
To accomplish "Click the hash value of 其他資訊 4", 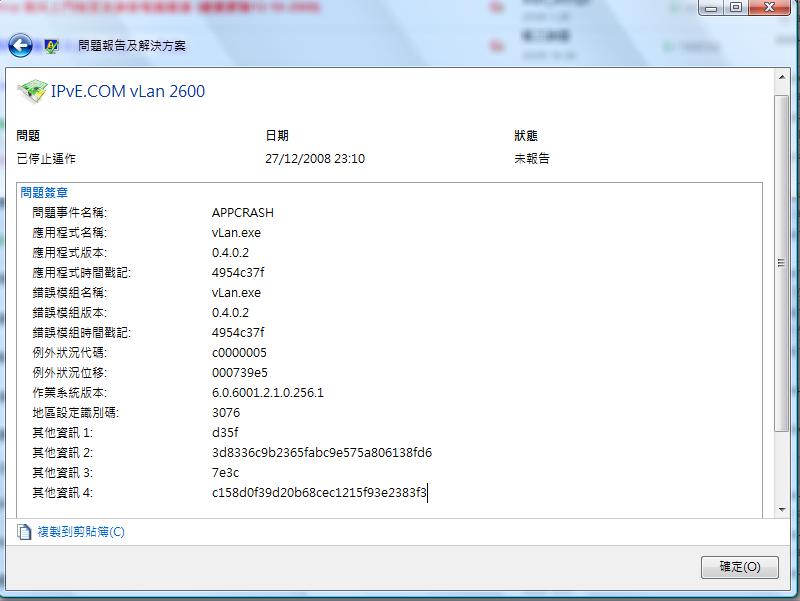I will (x=319, y=493).
